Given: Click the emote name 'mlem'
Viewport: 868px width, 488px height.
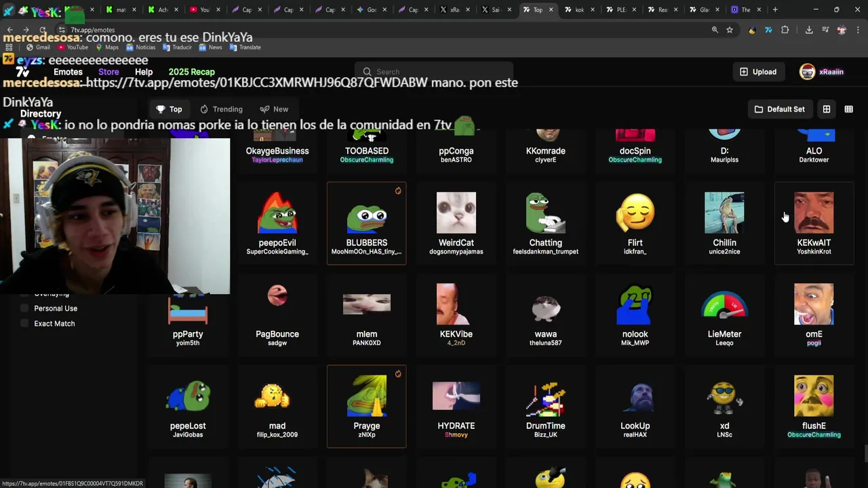Looking at the screenshot, I should [367, 334].
